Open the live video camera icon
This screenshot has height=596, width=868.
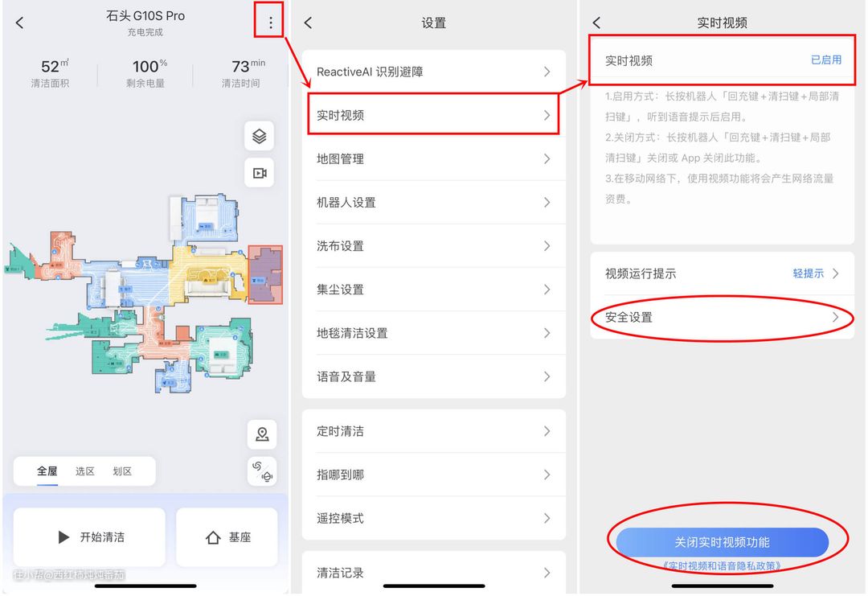259,174
